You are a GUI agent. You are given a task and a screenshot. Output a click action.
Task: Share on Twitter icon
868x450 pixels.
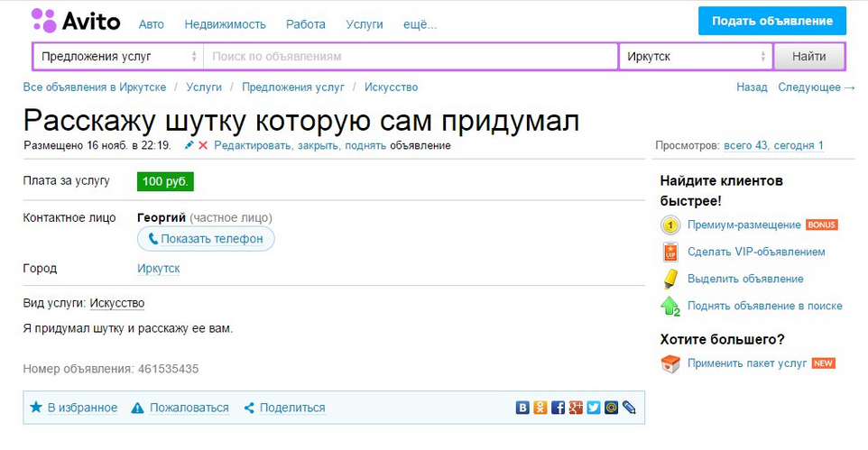[x=593, y=408]
